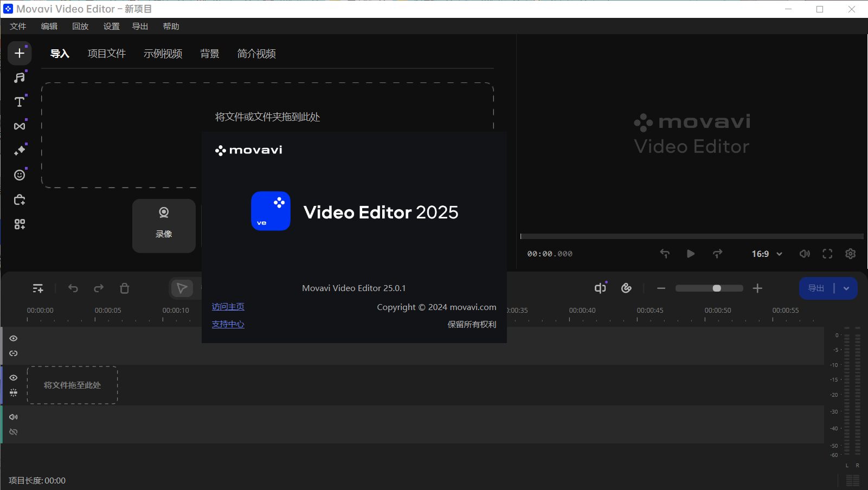This screenshot has width=868, height=490.
Task: Click the Movavi Video Editor 25.0.1 version text
Action: tap(354, 288)
